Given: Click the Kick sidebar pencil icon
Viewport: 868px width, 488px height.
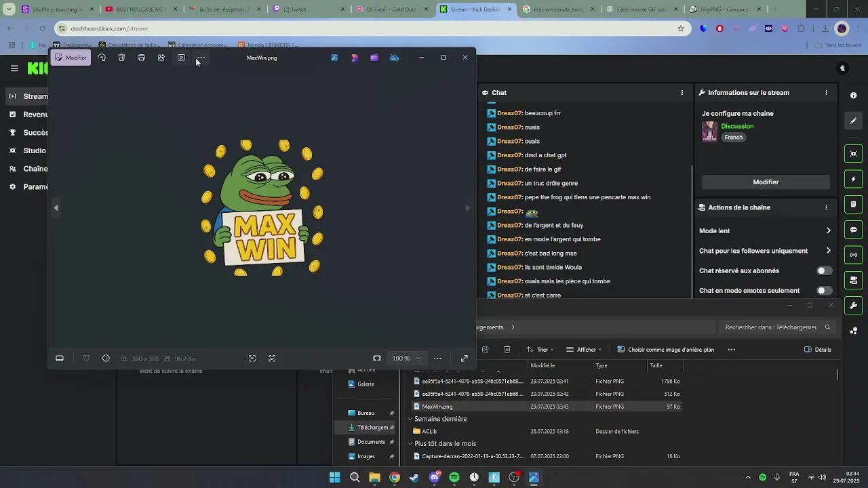Looking at the screenshot, I should [x=854, y=121].
